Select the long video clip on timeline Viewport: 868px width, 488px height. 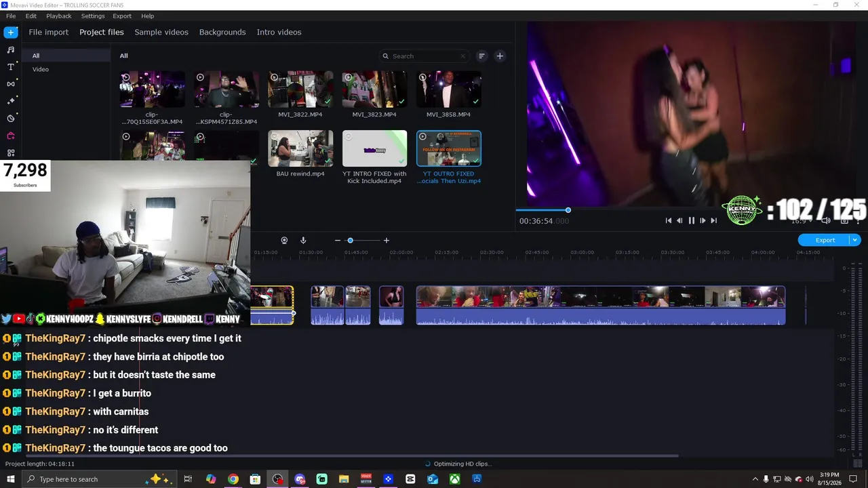point(601,306)
